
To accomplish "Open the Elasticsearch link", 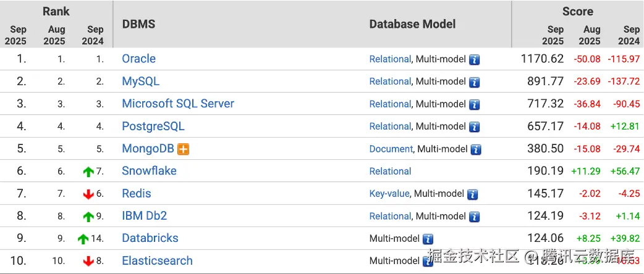I will [157, 261].
